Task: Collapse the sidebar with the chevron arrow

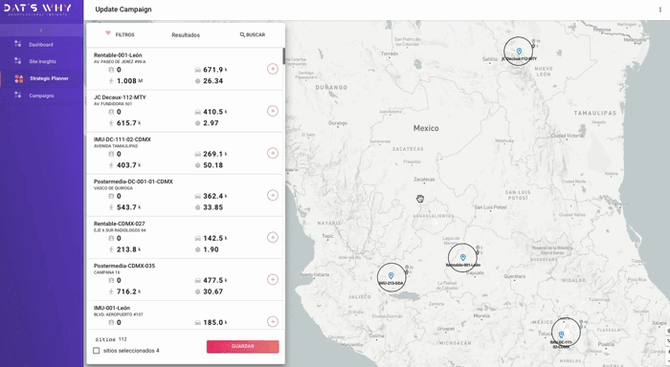Action: (41, 31)
